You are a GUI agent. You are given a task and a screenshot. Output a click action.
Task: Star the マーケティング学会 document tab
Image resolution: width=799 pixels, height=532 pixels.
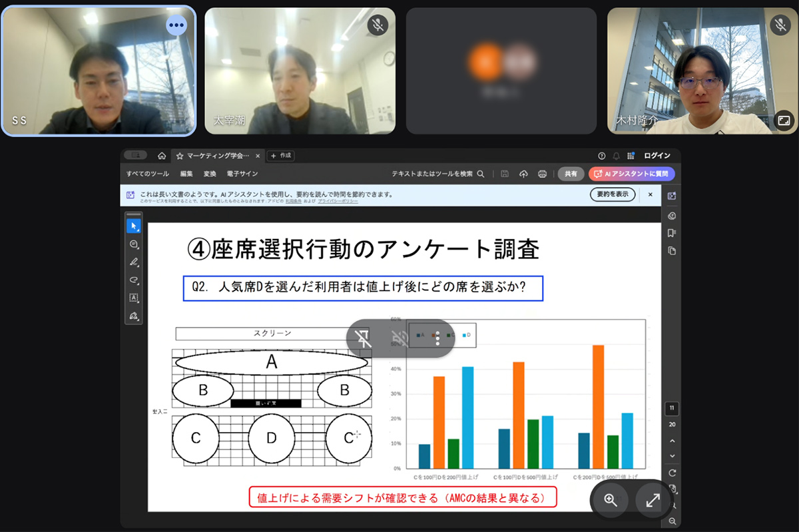(180, 156)
